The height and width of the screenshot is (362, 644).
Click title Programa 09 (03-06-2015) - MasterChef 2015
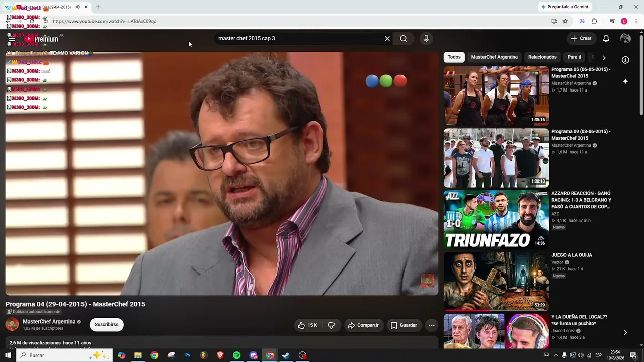point(581,135)
